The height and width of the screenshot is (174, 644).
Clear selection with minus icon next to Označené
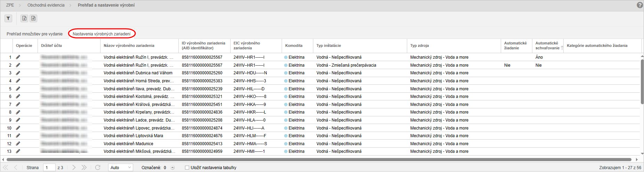(172, 168)
